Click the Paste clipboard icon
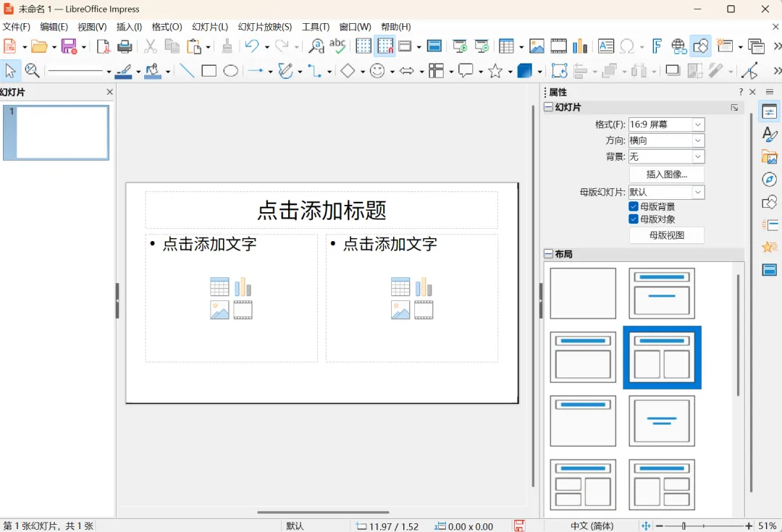This screenshot has height=532, width=782. (x=193, y=46)
